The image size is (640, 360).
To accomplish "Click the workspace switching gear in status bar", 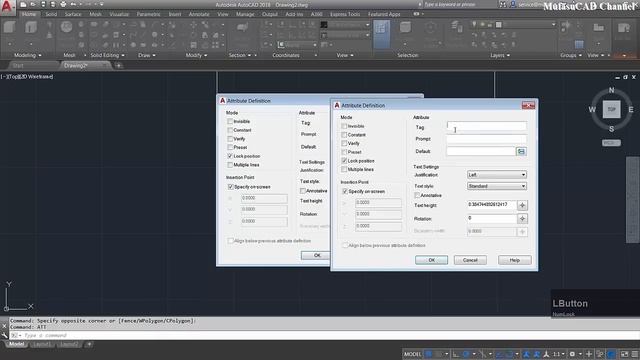I will pyautogui.click(x=572, y=354).
